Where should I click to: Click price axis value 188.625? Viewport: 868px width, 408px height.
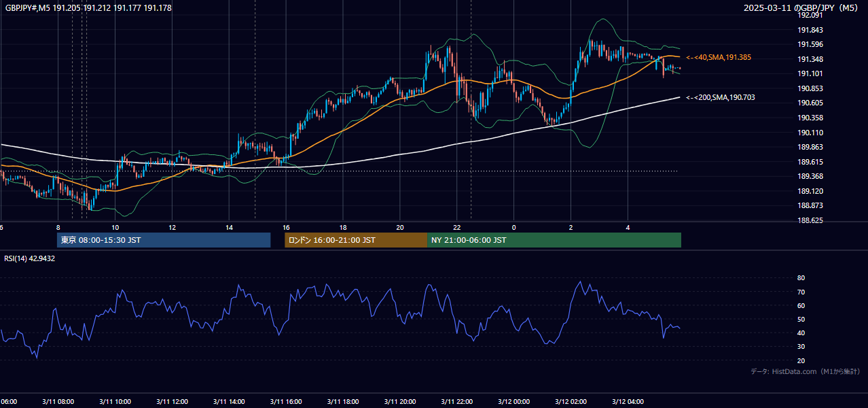pyautogui.click(x=810, y=220)
